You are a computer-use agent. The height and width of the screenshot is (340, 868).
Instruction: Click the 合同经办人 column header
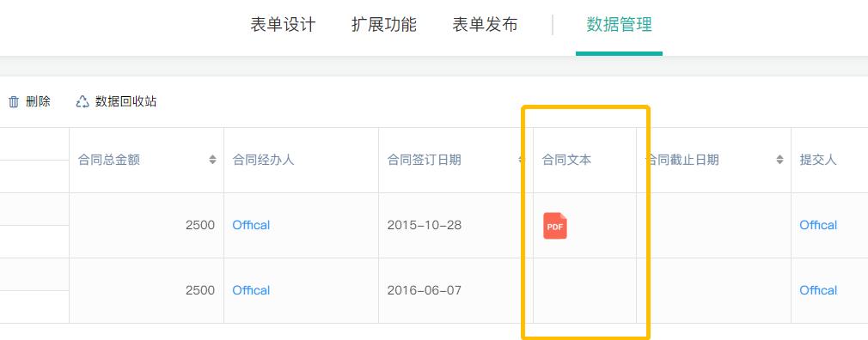pyautogui.click(x=264, y=160)
